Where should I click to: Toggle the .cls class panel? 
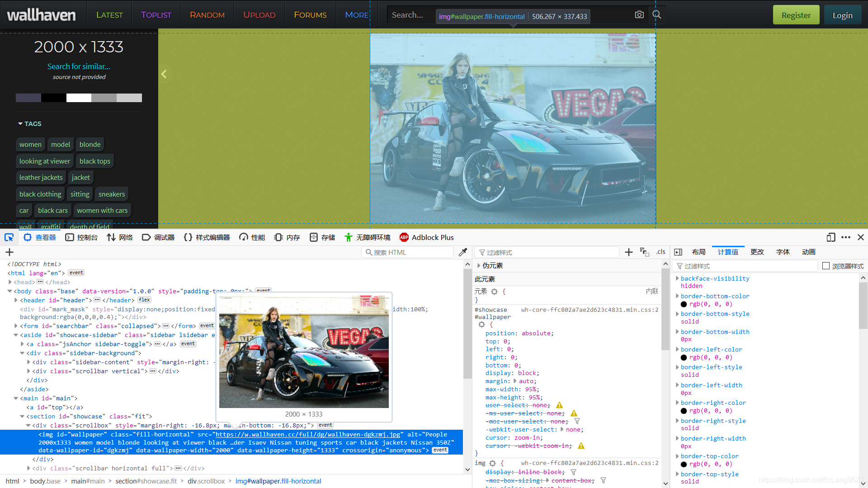coord(661,252)
